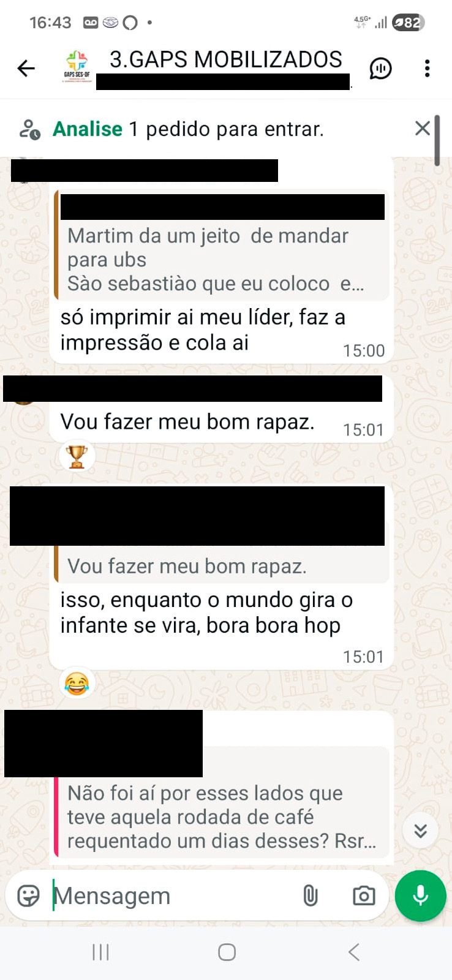Start a group voice chat
Screen dimensions: 452x980
pyautogui.click(x=380, y=68)
